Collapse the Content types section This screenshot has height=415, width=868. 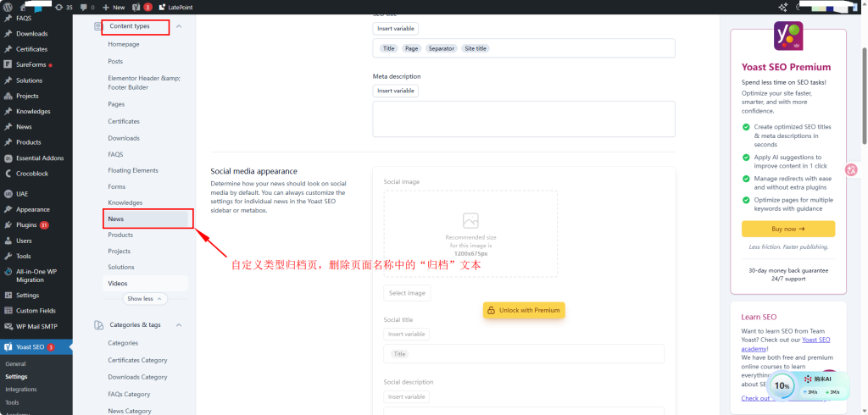click(x=178, y=26)
